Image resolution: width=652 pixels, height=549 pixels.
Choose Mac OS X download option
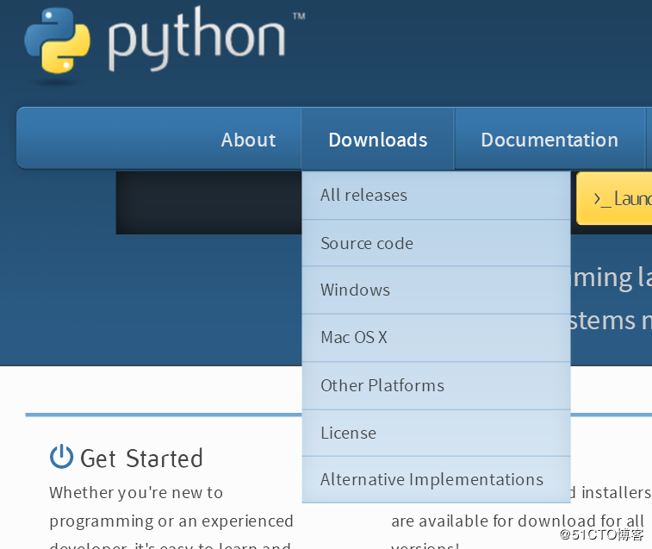436,337
